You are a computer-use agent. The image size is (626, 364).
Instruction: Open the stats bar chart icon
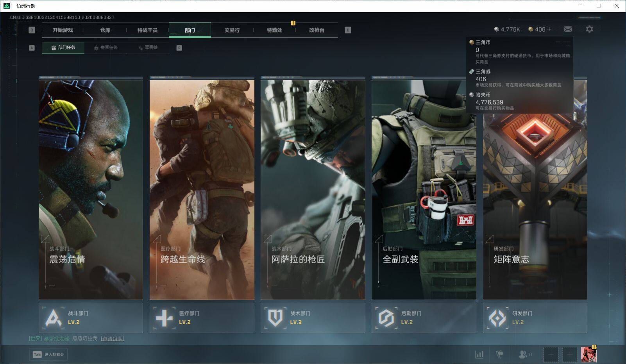coord(479,355)
